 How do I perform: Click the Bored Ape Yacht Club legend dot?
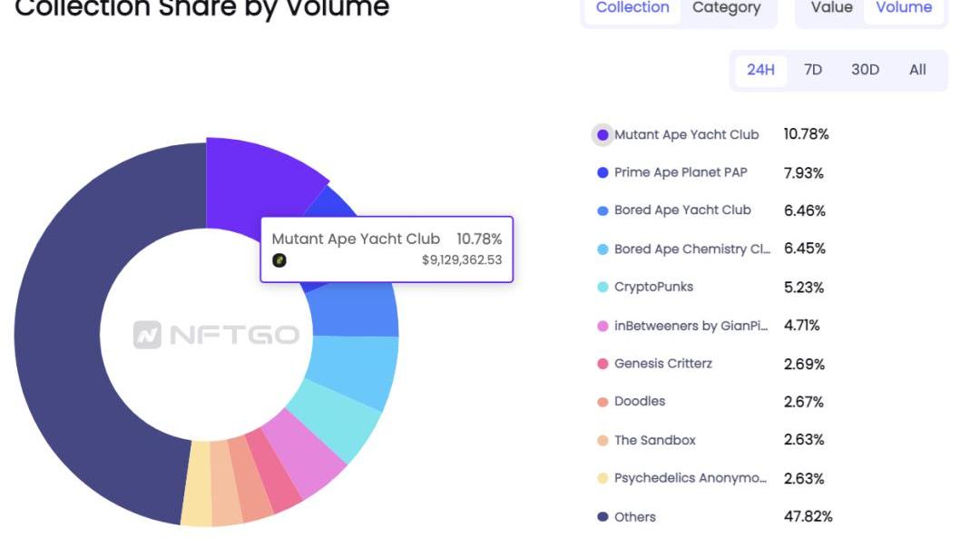click(603, 210)
